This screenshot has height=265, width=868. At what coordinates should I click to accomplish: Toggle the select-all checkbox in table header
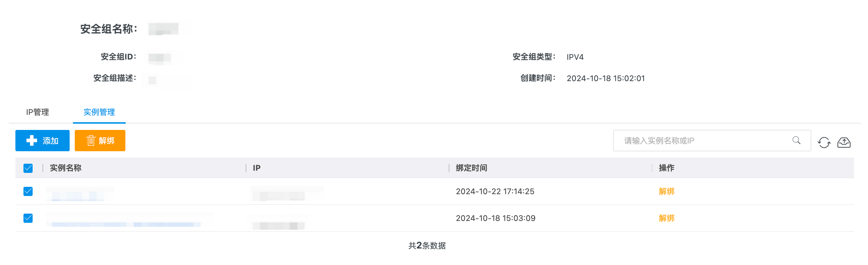[x=28, y=168]
